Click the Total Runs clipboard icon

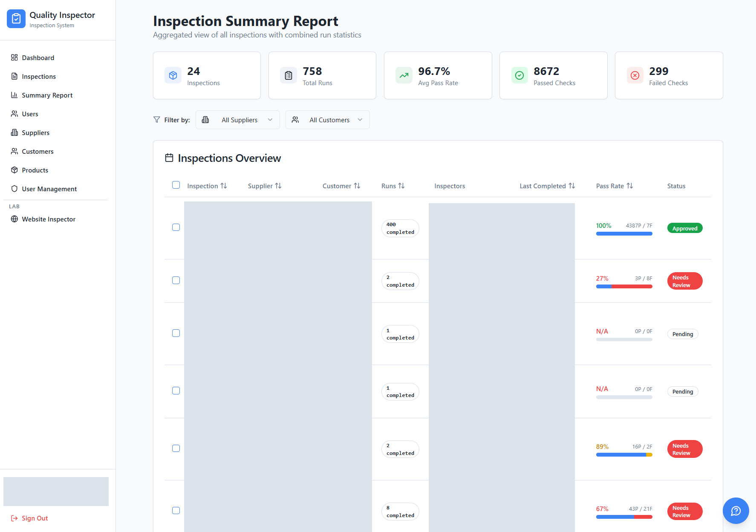click(x=289, y=75)
